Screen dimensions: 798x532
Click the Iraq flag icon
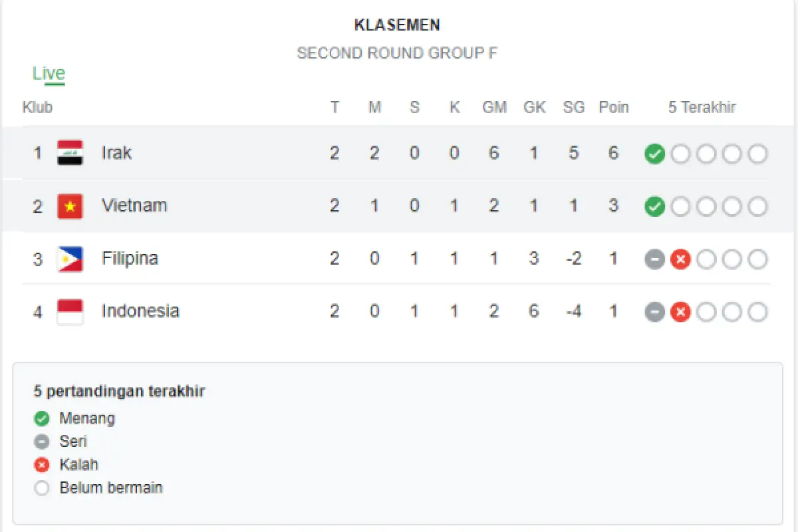point(70,152)
